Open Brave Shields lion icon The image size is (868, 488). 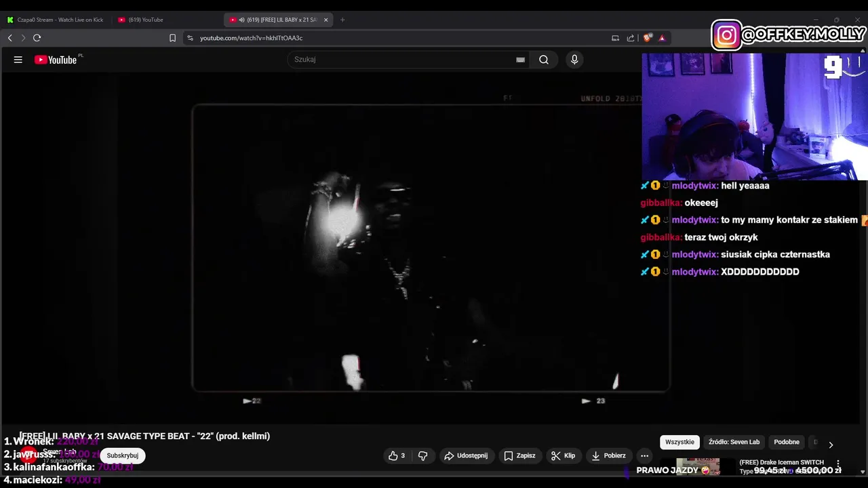647,38
